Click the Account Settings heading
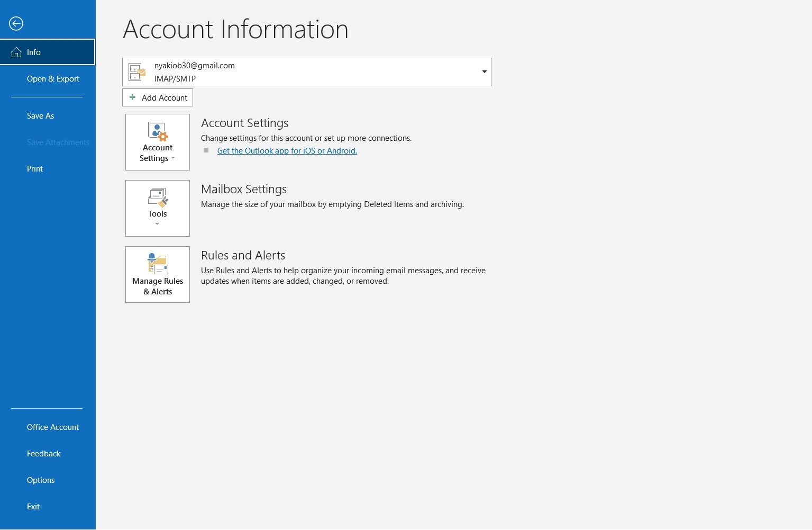 tap(244, 123)
